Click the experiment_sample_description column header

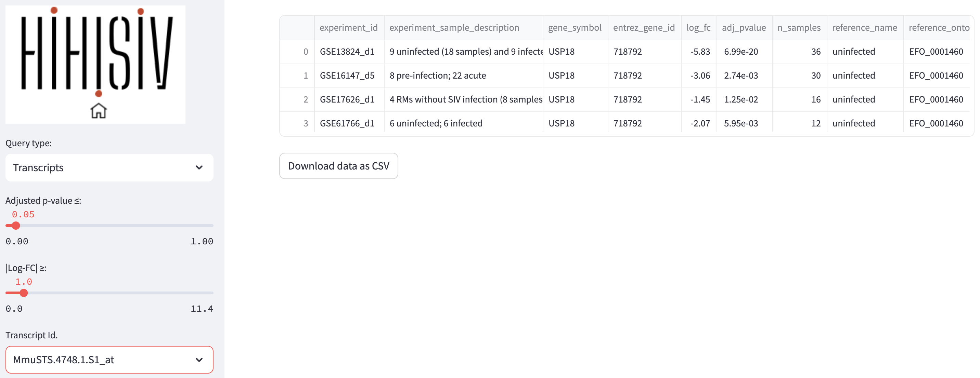pyautogui.click(x=463, y=27)
